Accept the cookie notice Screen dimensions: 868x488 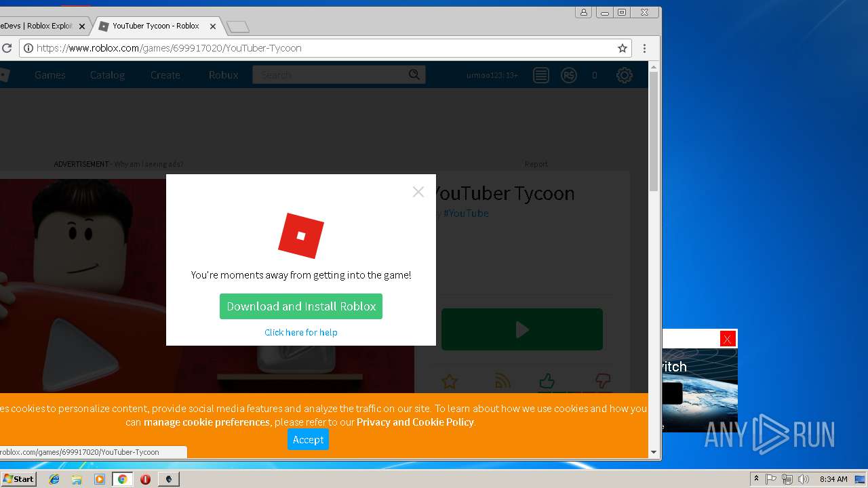(x=308, y=440)
